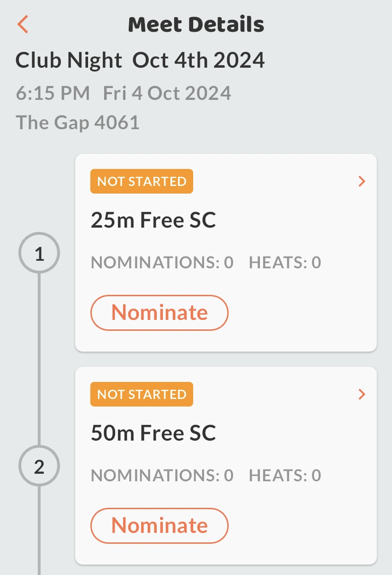Viewport: 392px width, 575px height.
Task: Open the 50m Free SC event title
Action: 153,433
